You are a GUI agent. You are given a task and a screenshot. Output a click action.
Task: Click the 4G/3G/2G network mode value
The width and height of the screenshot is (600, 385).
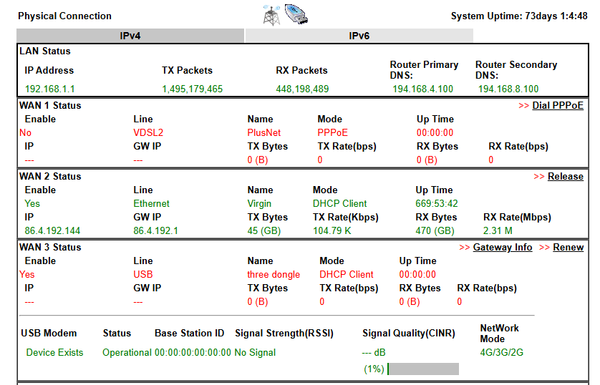coord(502,352)
